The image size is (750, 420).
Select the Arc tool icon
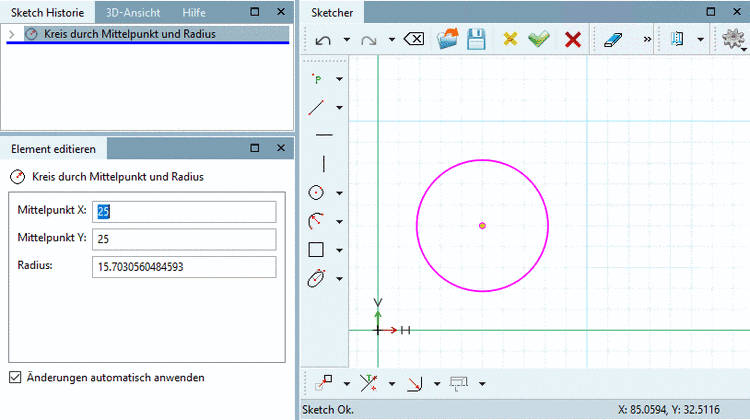coord(316,221)
